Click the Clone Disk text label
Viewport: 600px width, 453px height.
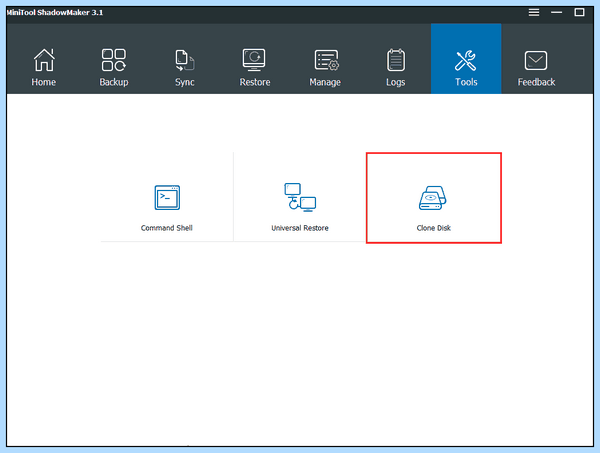tap(434, 228)
